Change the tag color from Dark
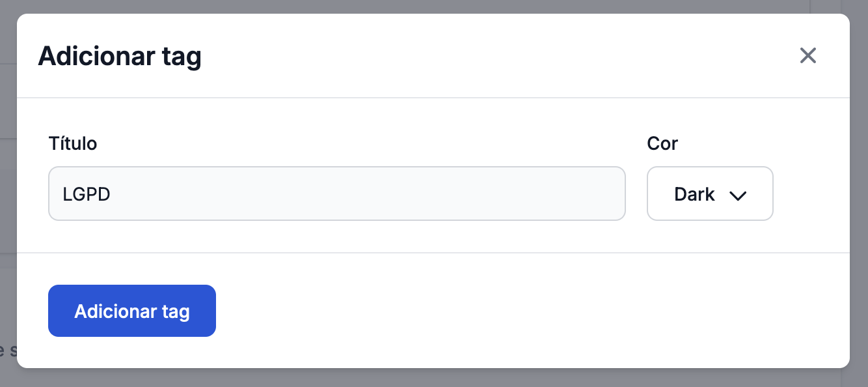Image resolution: width=868 pixels, height=387 pixels. tap(709, 194)
